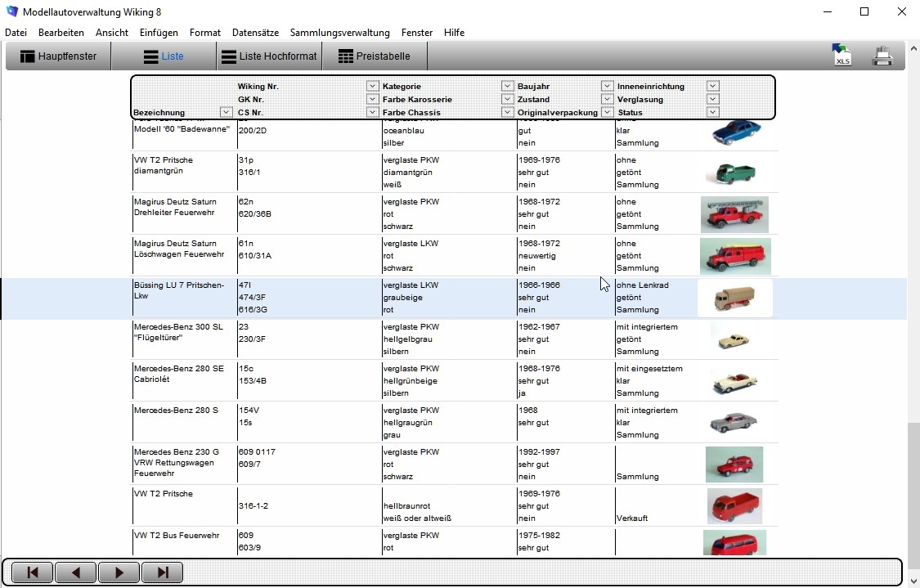Click the scrollbar up arrow
Viewport: 920px width, 588px height.
coord(913,49)
